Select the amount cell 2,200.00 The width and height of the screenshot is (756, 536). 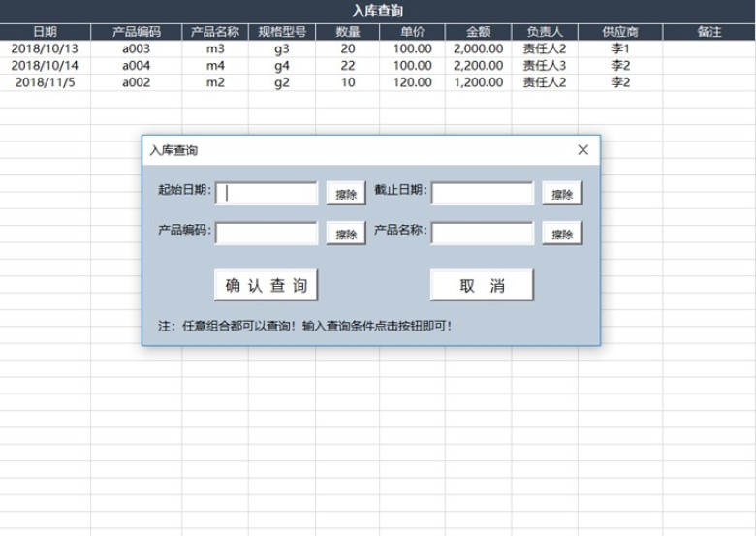coord(478,66)
